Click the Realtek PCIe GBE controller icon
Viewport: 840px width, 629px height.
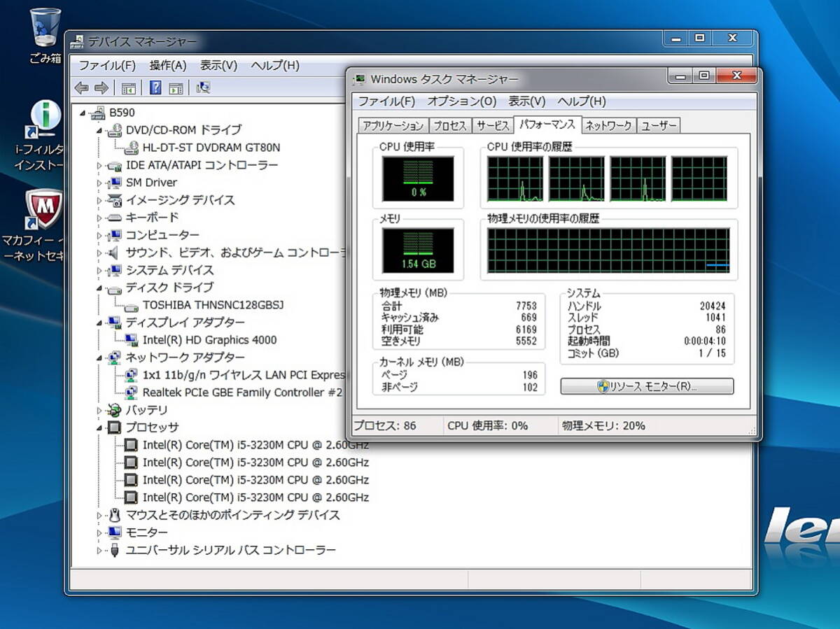tap(132, 393)
